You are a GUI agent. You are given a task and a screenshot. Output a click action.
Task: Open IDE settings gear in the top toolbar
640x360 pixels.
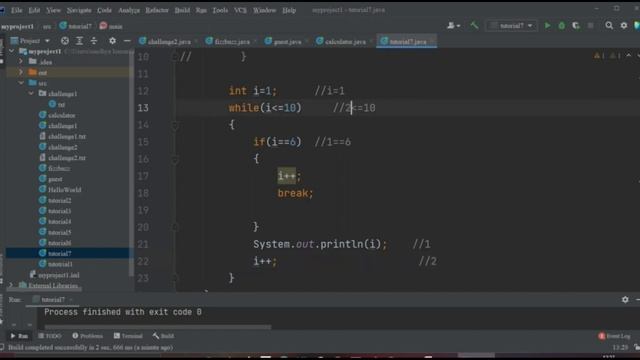(x=624, y=26)
